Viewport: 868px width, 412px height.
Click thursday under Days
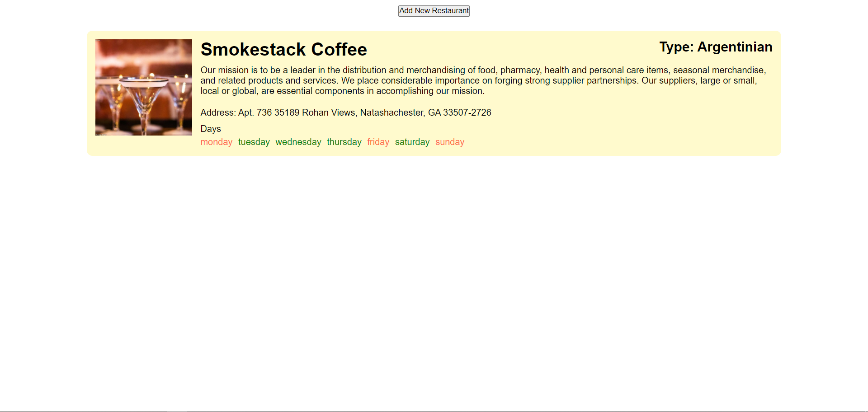(x=344, y=142)
